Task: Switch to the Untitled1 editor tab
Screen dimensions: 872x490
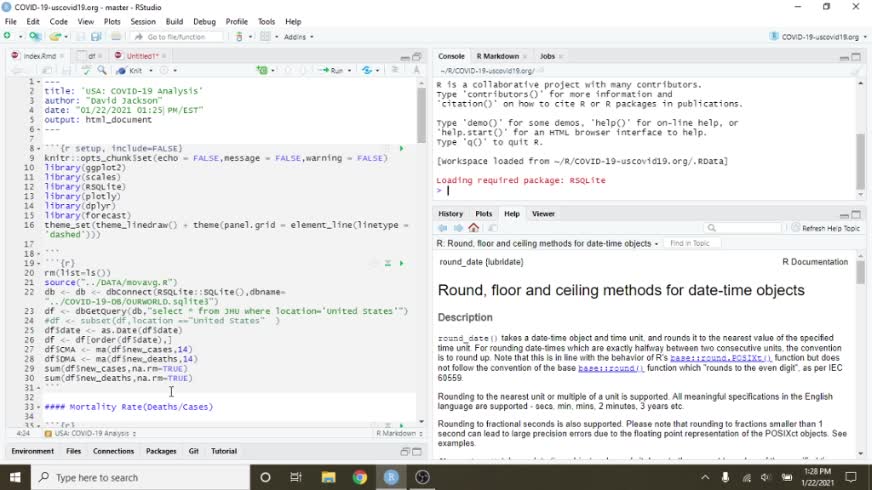Action: tap(142, 56)
